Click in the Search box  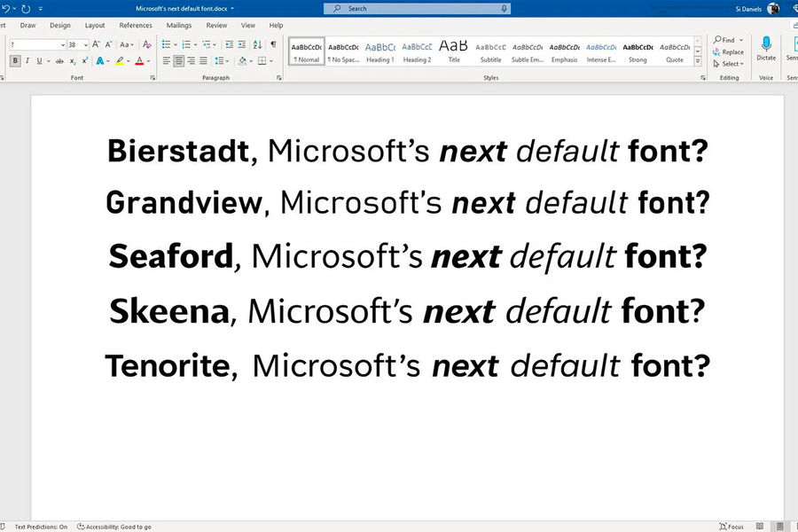(x=418, y=9)
